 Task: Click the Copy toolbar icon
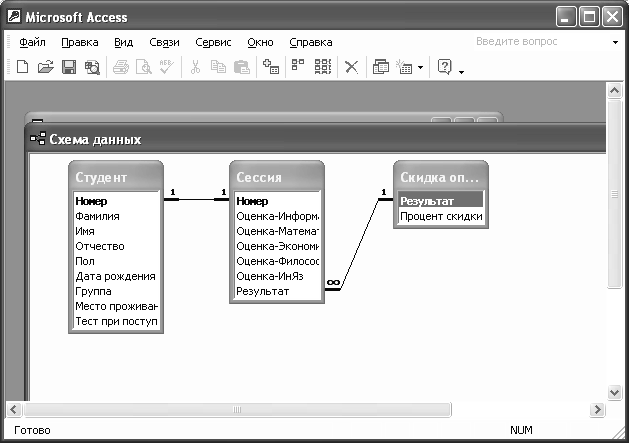coord(218,67)
